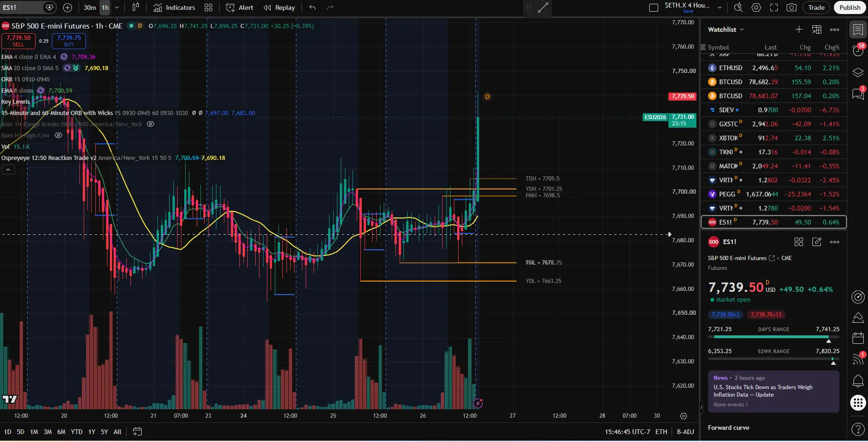Show the hidden 8am H1 High/Low indicator

[58, 136]
